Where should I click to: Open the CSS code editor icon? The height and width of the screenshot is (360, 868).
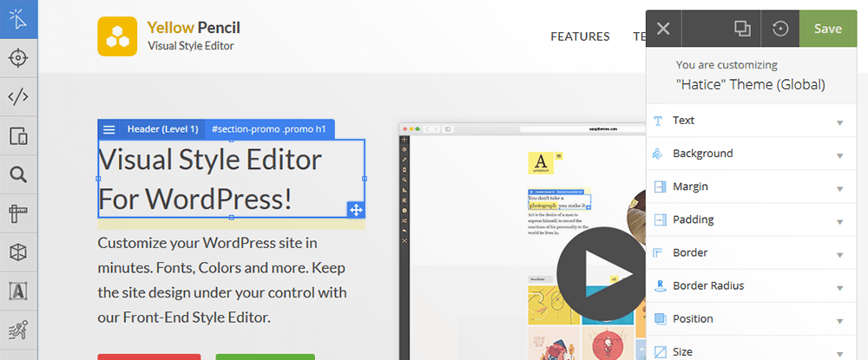18,97
